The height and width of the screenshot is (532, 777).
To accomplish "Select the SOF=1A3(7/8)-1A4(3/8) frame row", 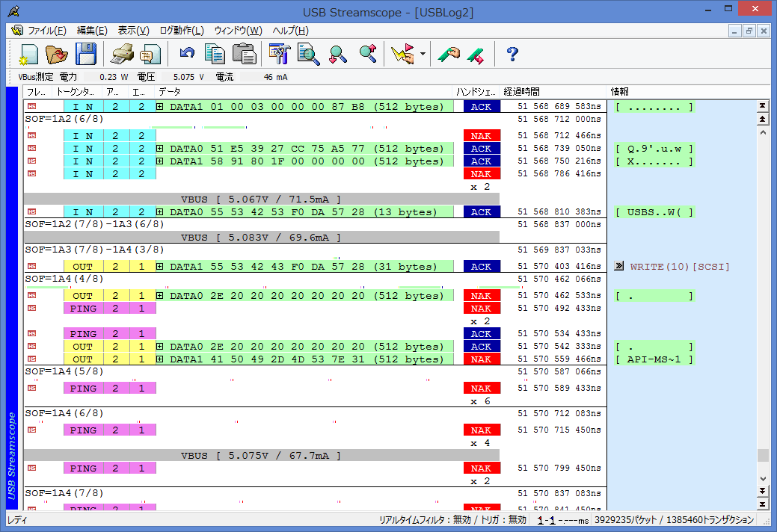I will point(315,250).
